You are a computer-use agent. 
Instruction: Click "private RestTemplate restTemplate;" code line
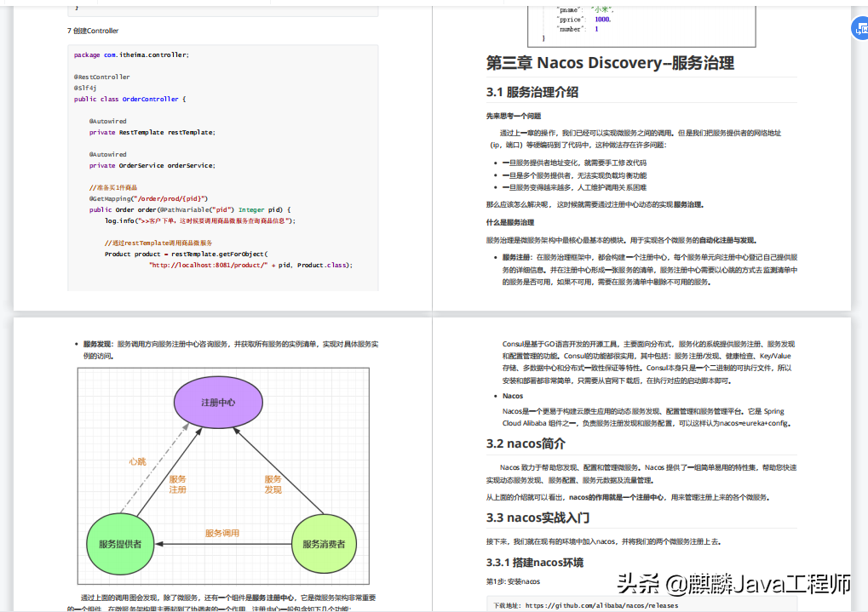pyautogui.click(x=152, y=132)
